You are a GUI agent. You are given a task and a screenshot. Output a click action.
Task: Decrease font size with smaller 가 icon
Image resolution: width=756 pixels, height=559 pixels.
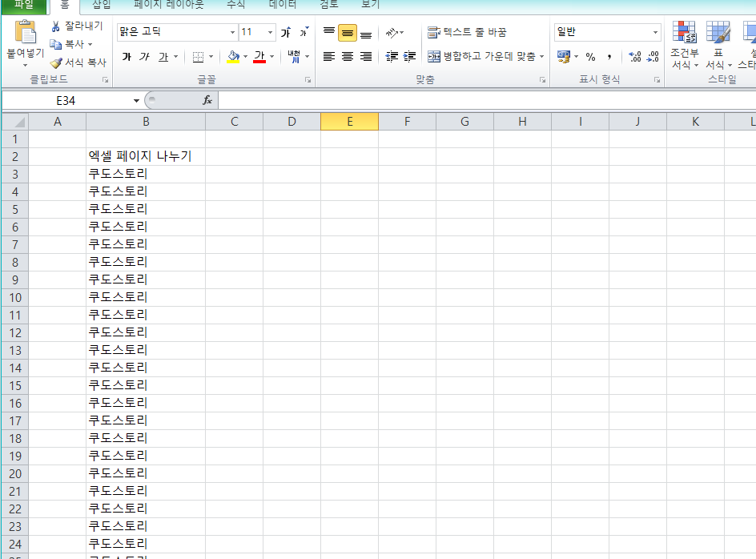(x=304, y=32)
